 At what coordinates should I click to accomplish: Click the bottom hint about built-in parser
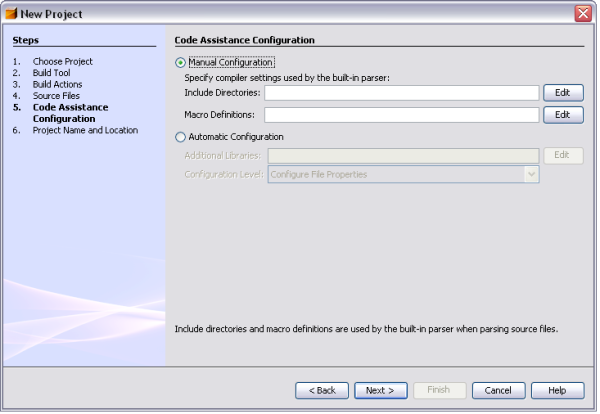click(367, 329)
